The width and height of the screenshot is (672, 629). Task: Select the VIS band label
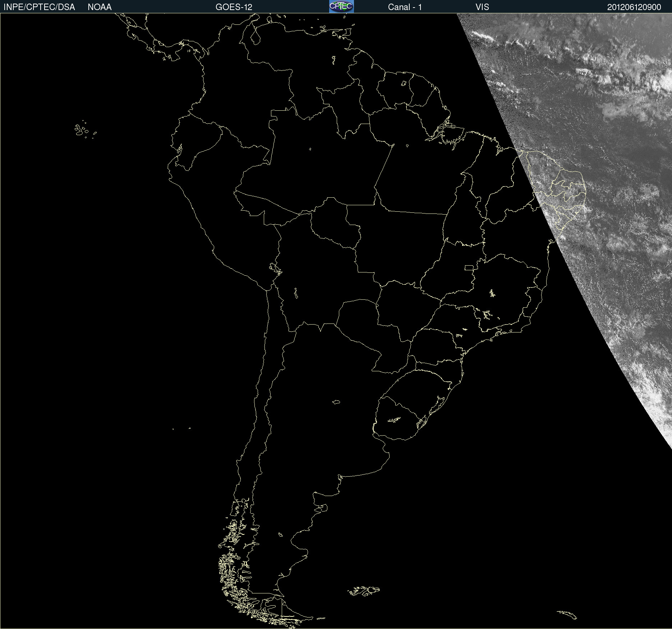482,7
